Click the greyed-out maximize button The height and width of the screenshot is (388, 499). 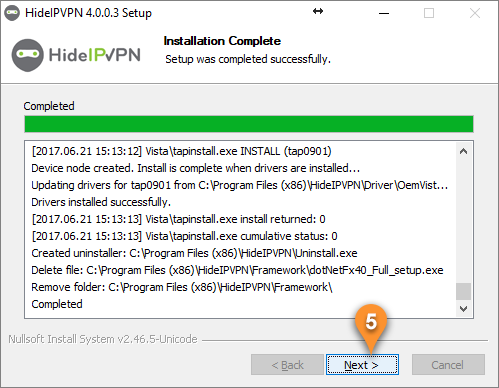point(429,13)
